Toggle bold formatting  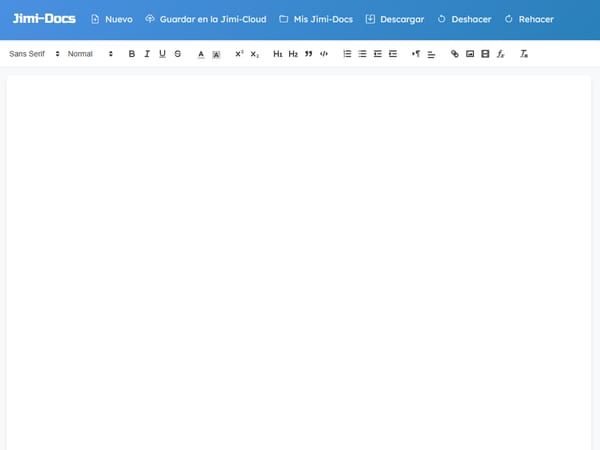(132, 54)
